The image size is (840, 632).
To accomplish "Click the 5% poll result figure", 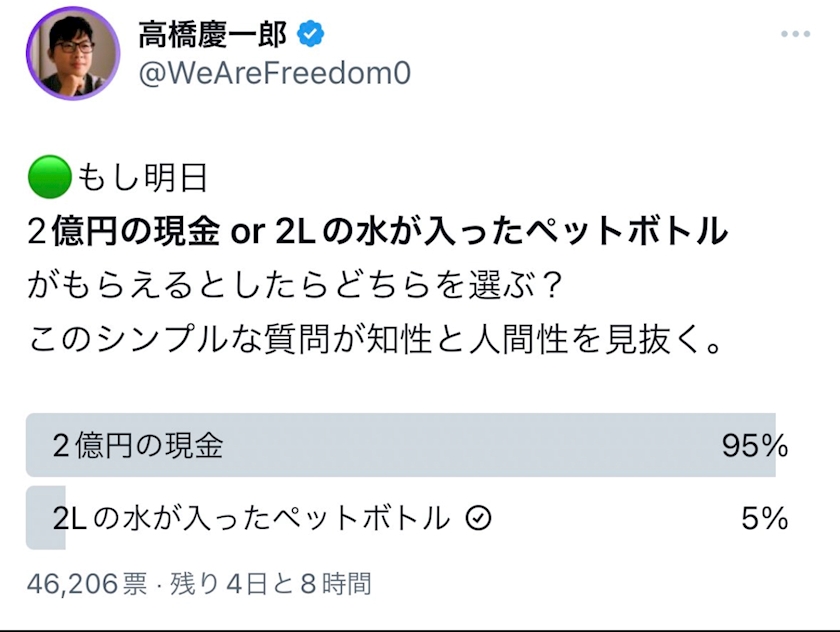I will 764,518.
